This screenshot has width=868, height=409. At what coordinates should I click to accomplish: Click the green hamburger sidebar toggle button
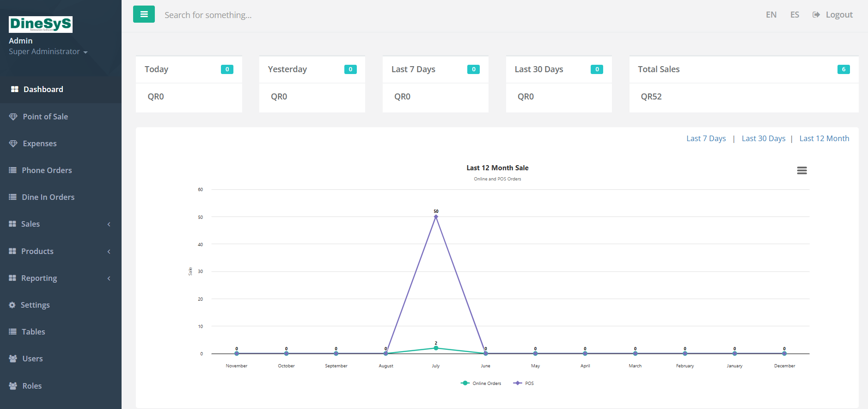144,14
